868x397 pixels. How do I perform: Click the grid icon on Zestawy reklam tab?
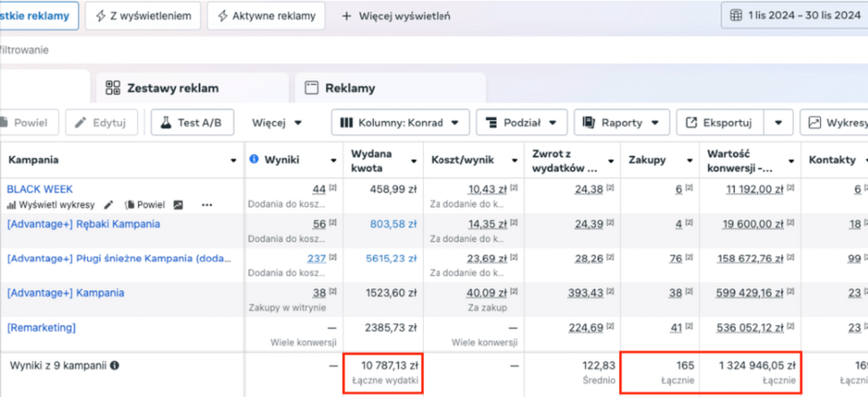(x=113, y=88)
